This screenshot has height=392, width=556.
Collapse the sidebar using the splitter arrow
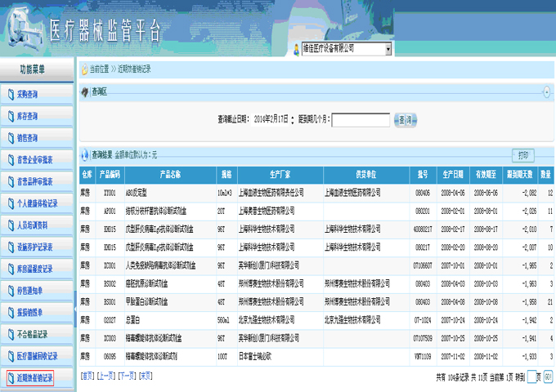(75, 309)
